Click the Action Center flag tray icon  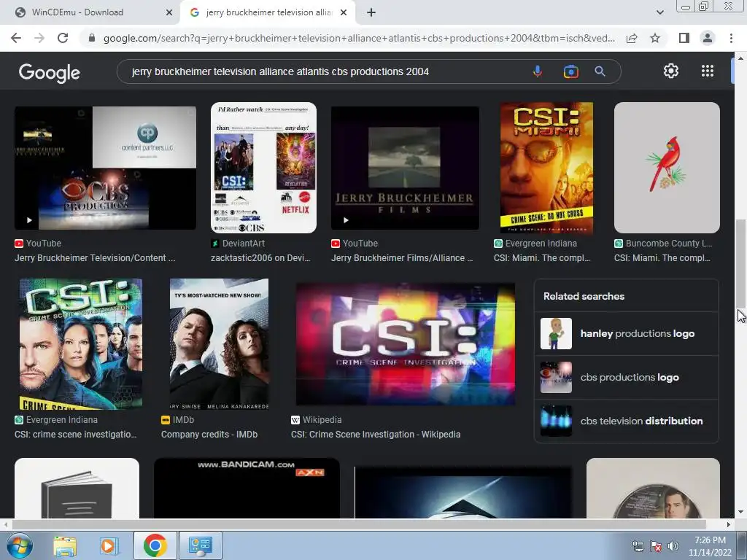point(656,546)
